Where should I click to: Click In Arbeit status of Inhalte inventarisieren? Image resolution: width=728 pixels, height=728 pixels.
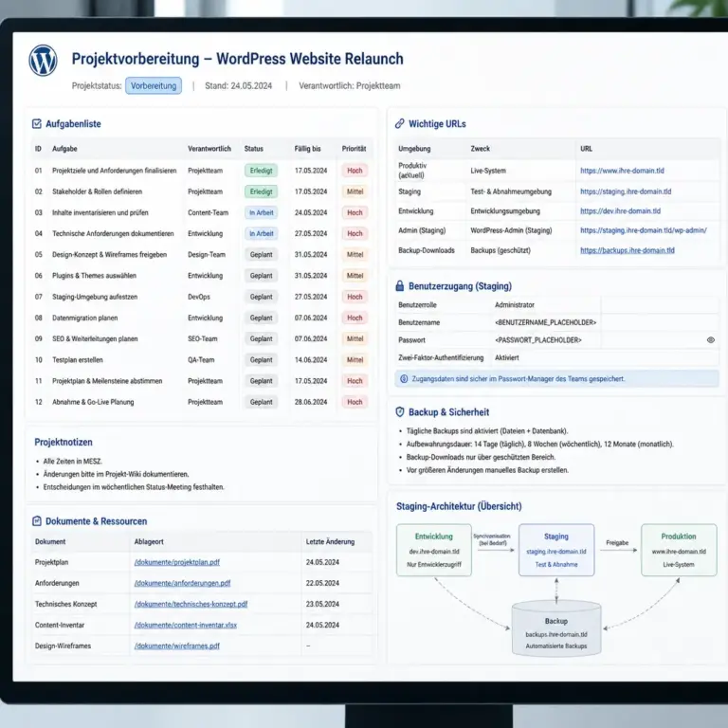[261, 212]
